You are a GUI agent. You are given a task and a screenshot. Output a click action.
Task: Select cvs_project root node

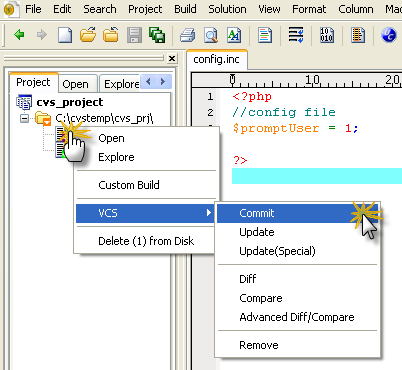(x=70, y=102)
